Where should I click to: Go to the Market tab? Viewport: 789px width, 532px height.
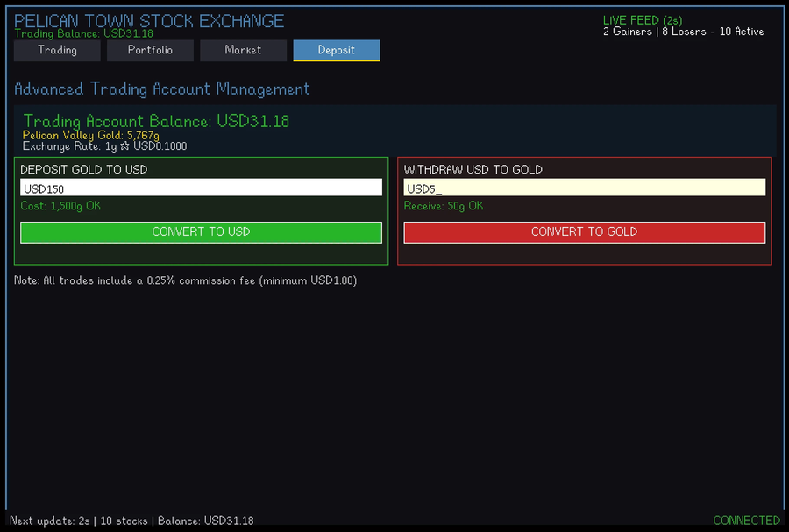(x=243, y=50)
